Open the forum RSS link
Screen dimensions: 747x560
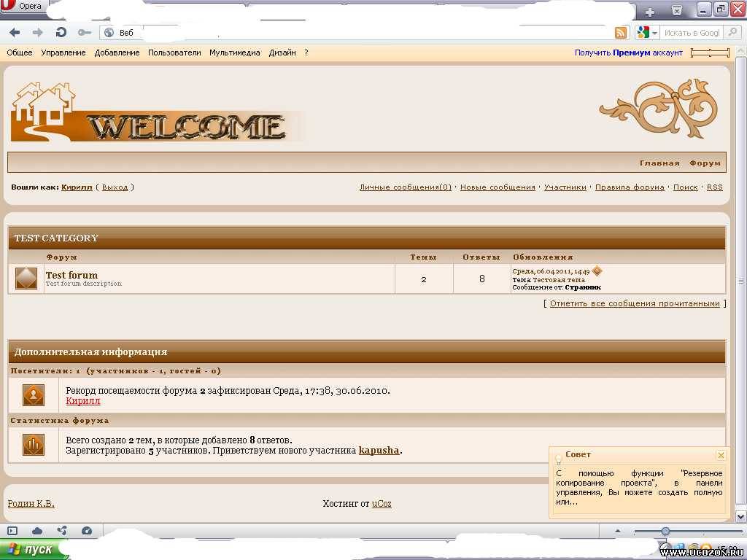(715, 187)
